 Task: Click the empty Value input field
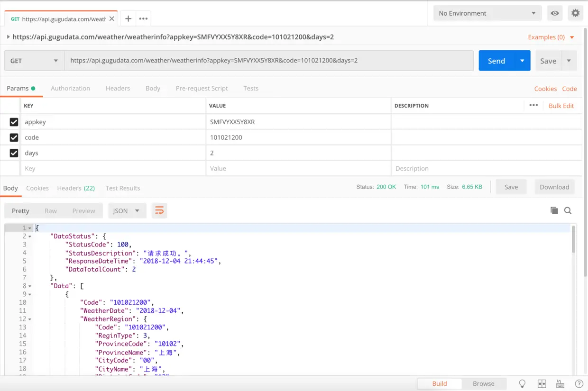click(x=299, y=168)
